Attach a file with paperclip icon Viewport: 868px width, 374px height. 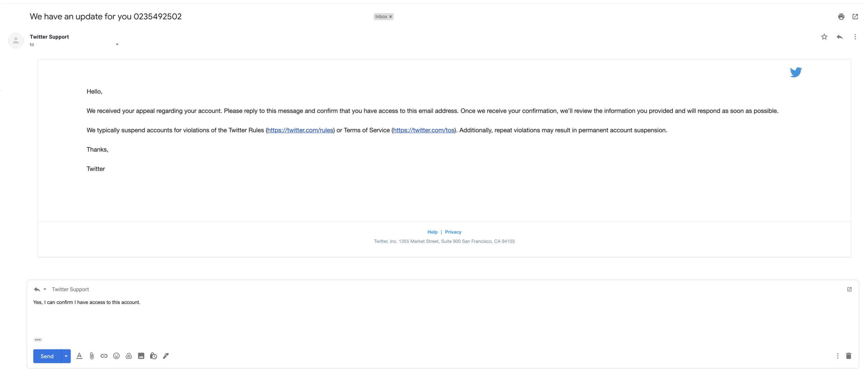[92, 356]
